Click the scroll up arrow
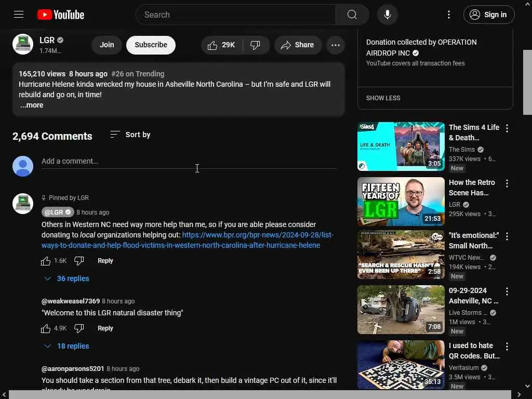 (527, 4)
